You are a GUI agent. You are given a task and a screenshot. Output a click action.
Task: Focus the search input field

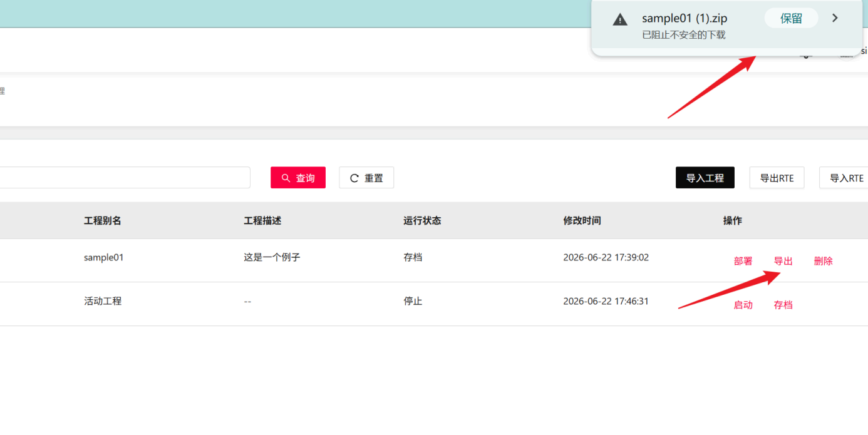tap(125, 178)
